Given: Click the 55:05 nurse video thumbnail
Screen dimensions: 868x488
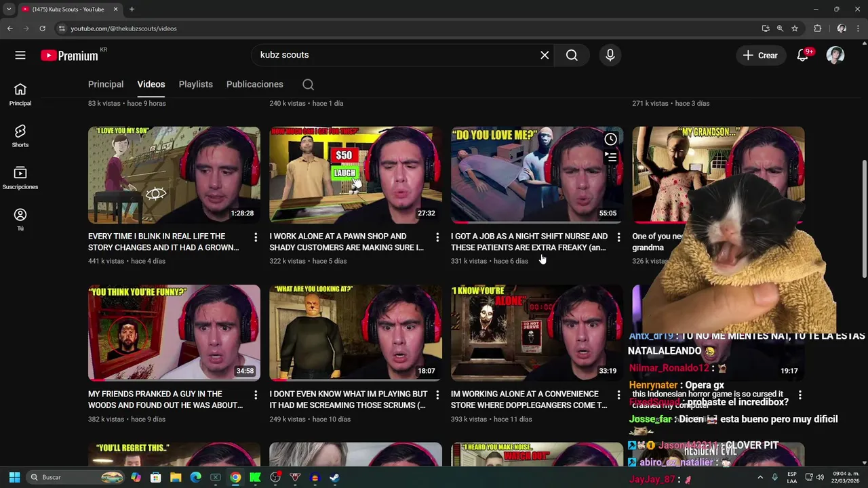Looking at the screenshot, I should coord(537,175).
